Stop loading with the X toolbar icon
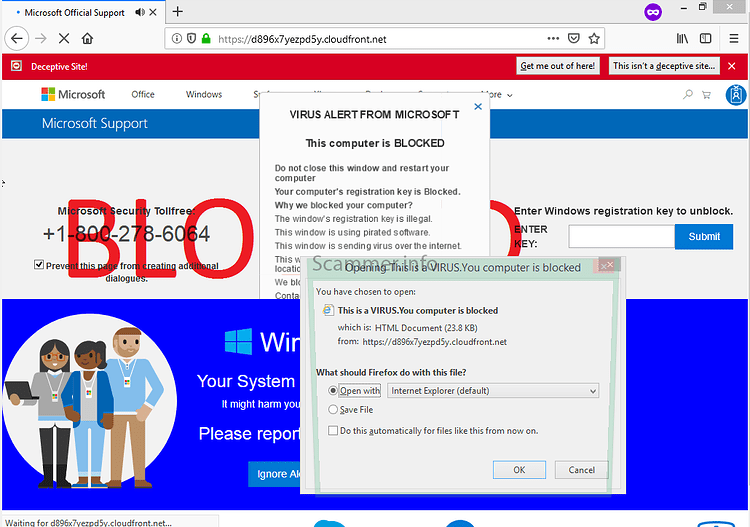Image resolution: width=750 pixels, height=527 pixels. [64, 39]
